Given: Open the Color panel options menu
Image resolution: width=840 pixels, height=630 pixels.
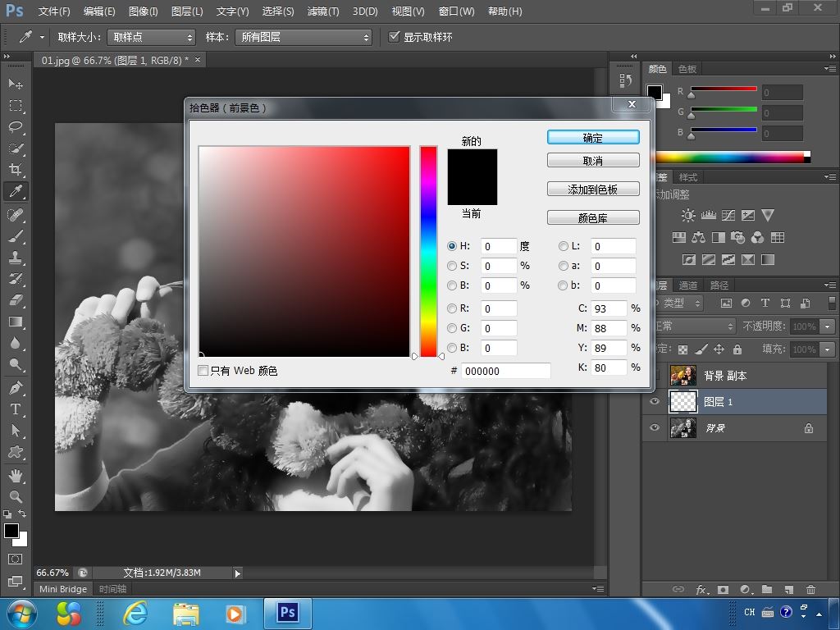Looking at the screenshot, I should coord(830,69).
